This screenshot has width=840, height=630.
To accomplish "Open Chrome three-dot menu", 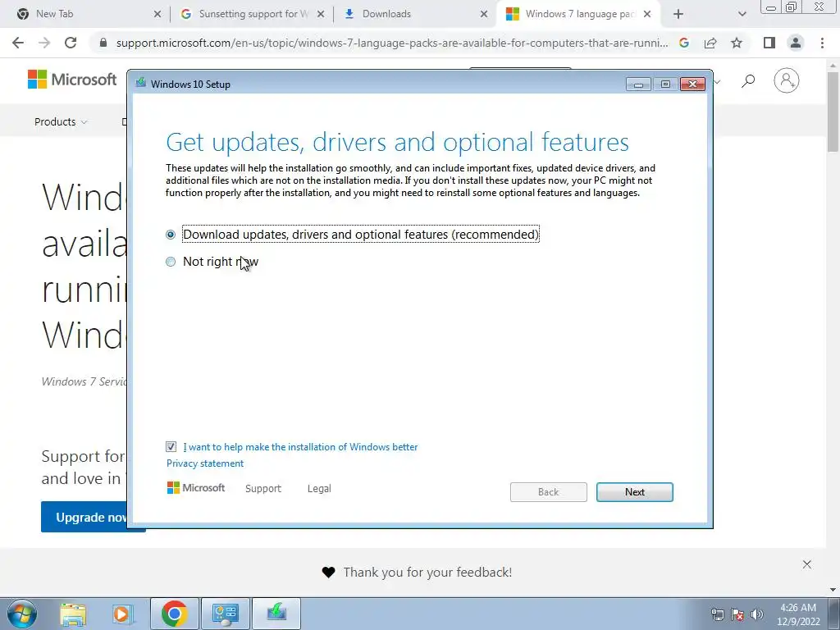I will (822, 43).
